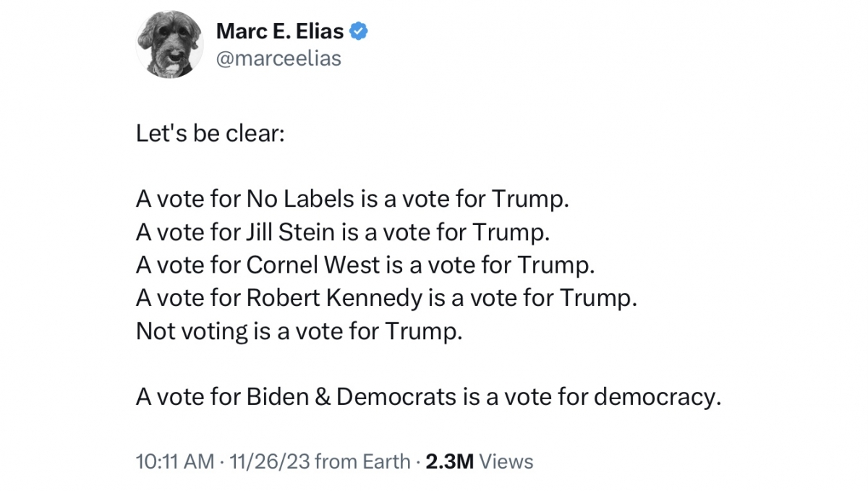Click the word "Trump." in the first line

(530, 199)
